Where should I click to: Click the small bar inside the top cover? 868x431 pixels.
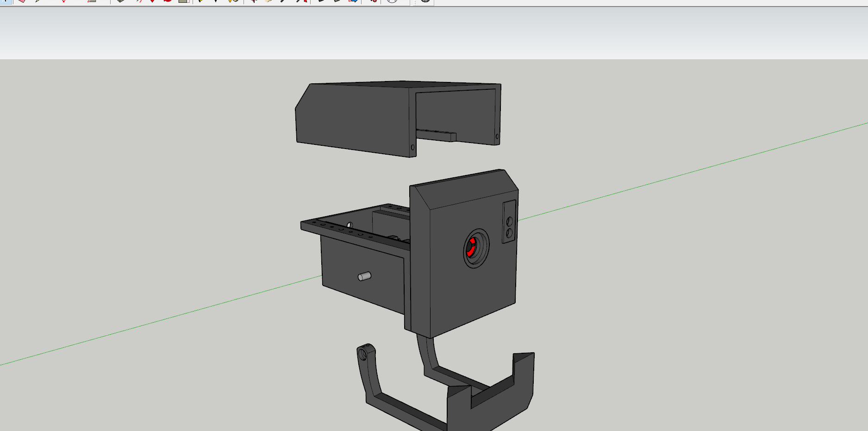coord(436,135)
